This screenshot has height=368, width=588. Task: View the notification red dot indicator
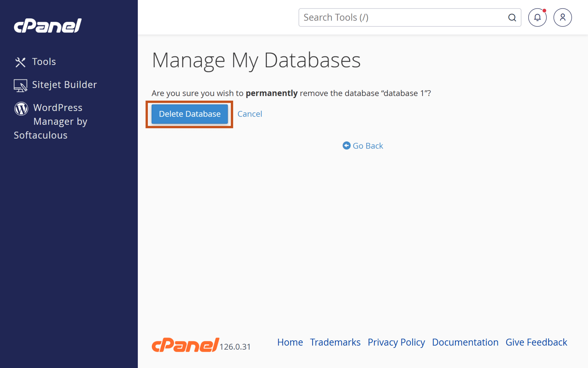[544, 10]
